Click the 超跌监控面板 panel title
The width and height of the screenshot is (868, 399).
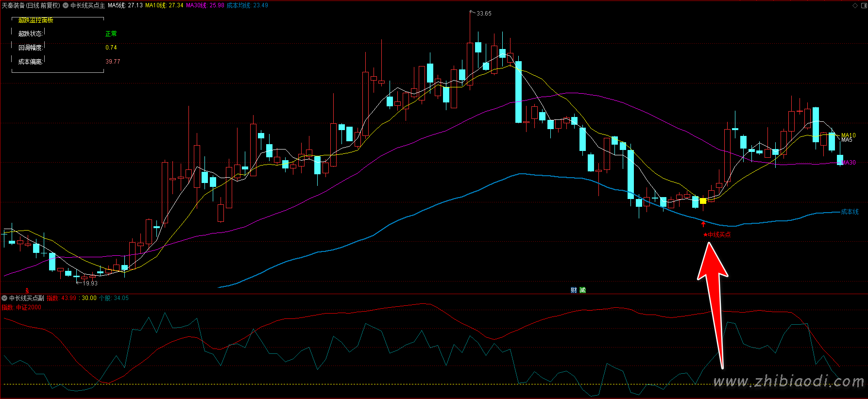pyautogui.click(x=35, y=20)
